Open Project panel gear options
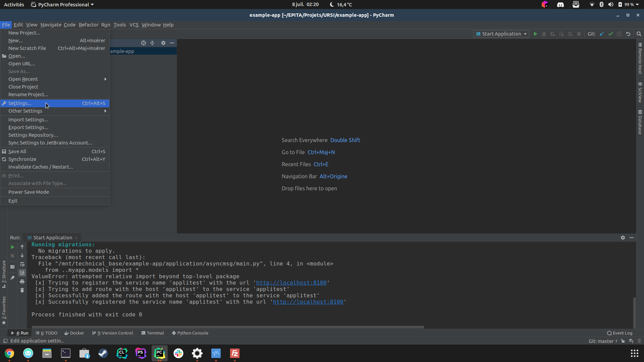 [163, 43]
